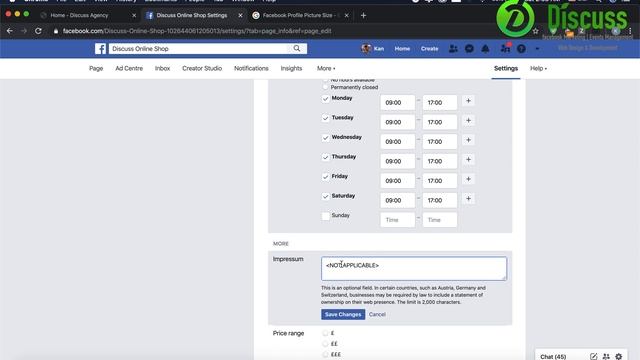Add extra Friday hours with plus icon
The height and width of the screenshot is (360, 640).
[x=469, y=179]
